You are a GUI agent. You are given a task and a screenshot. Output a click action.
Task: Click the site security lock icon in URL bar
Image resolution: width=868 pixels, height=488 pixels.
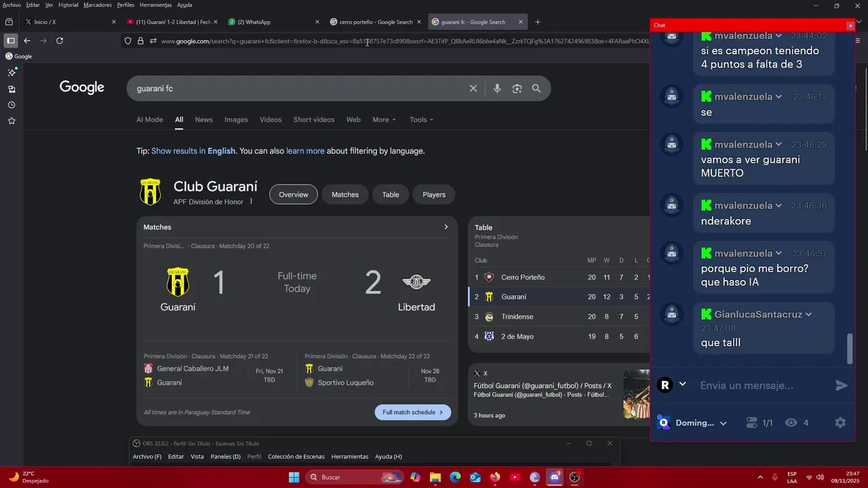(x=140, y=41)
